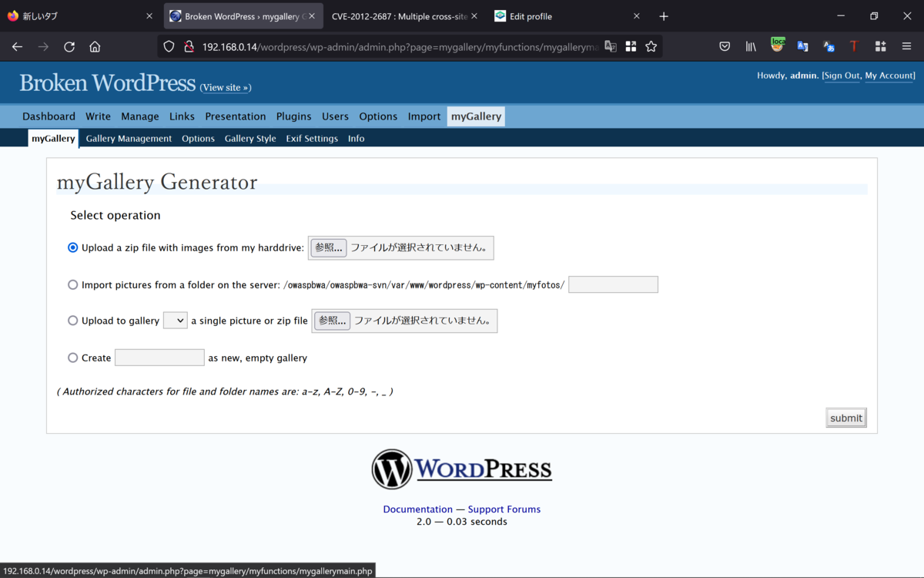Open the extensions add-ons icon

tap(880, 46)
